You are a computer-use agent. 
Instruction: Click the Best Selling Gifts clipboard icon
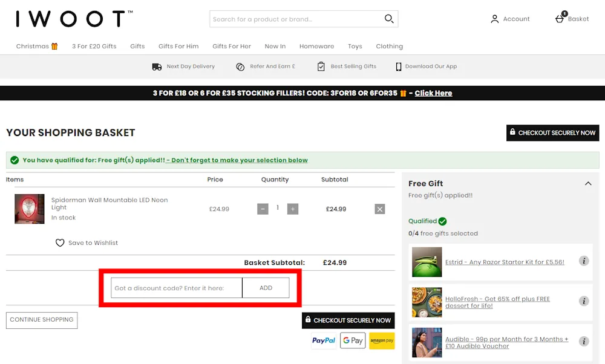(321, 67)
